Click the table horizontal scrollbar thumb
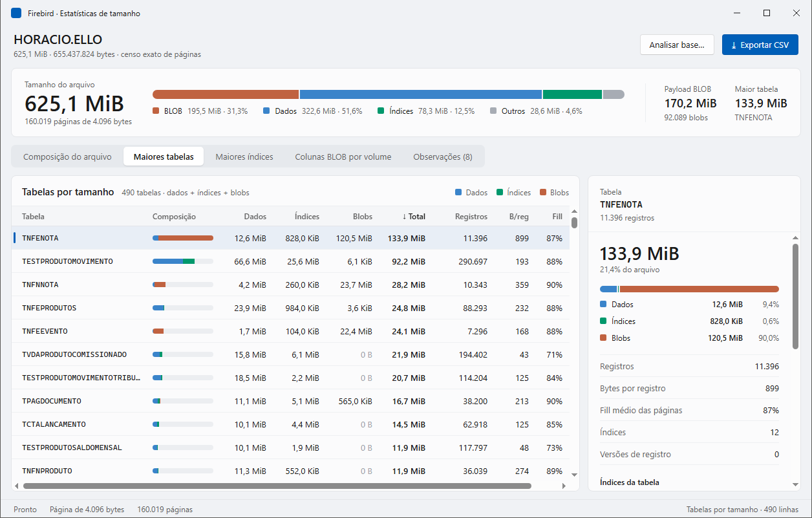812x518 pixels. coord(277,486)
